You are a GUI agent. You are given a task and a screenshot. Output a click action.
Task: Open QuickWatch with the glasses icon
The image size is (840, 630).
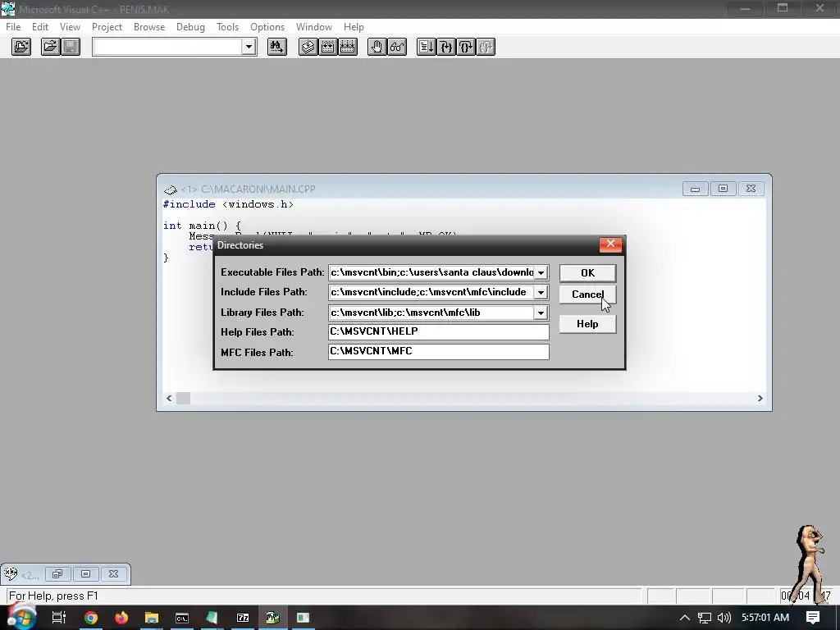click(397, 47)
